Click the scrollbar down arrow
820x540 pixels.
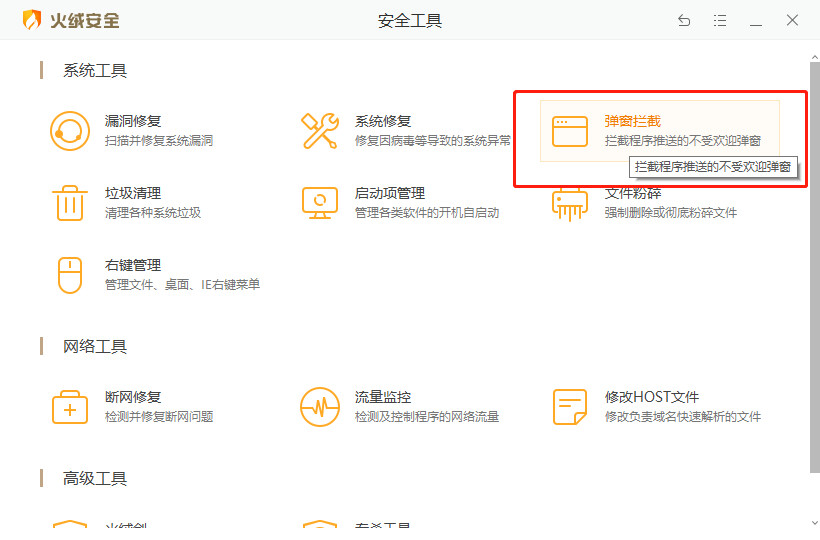[x=815, y=522]
